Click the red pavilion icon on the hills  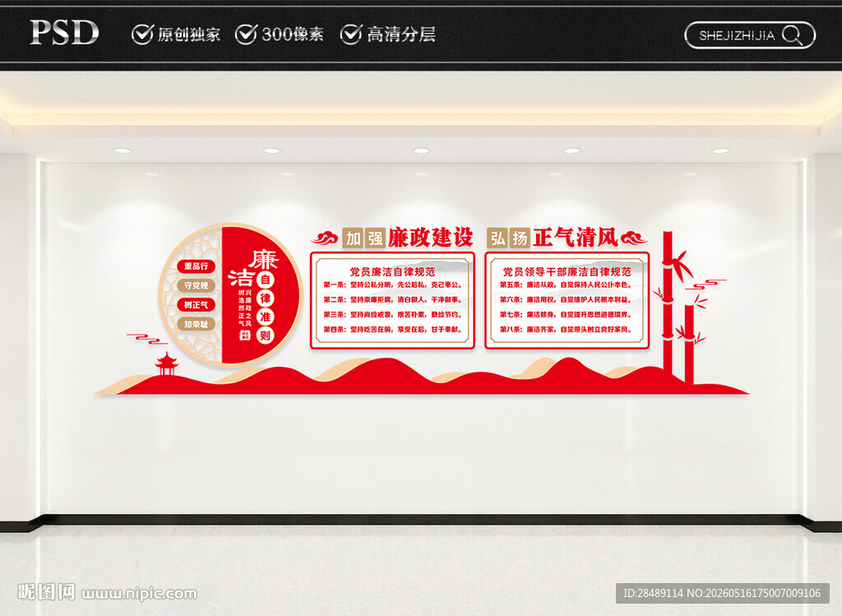166,364
